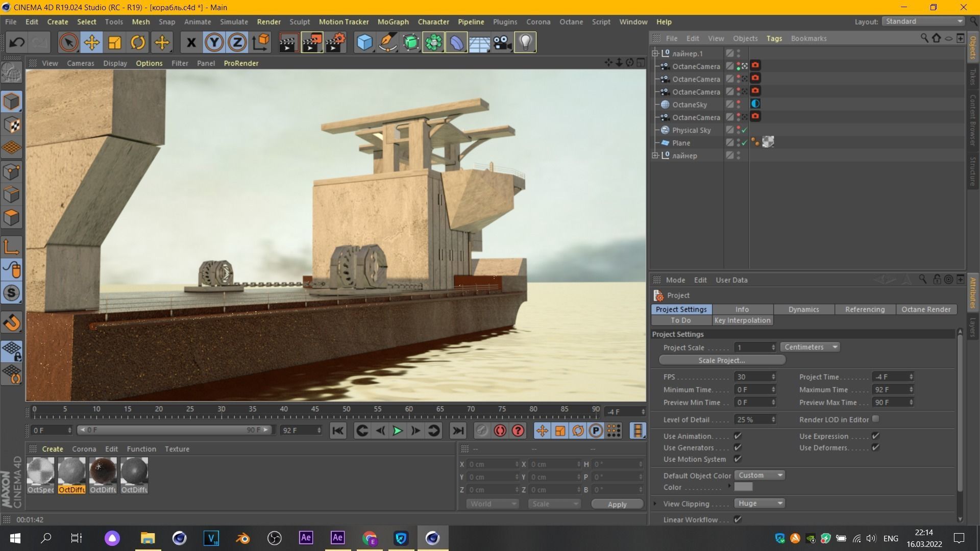This screenshot has width=980, height=551.
Task: Select Texture mode checkered cube icon
Action: 12,125
